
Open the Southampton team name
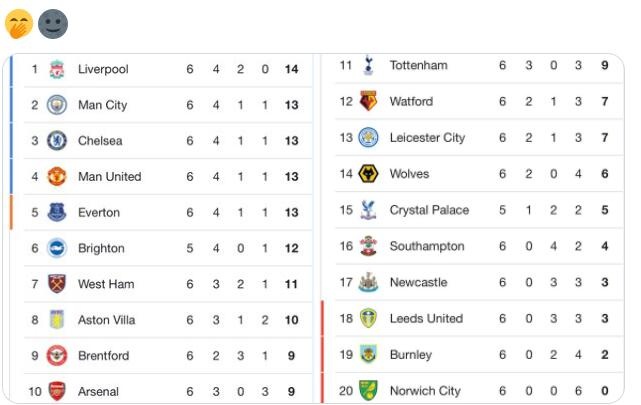point(427,246)
